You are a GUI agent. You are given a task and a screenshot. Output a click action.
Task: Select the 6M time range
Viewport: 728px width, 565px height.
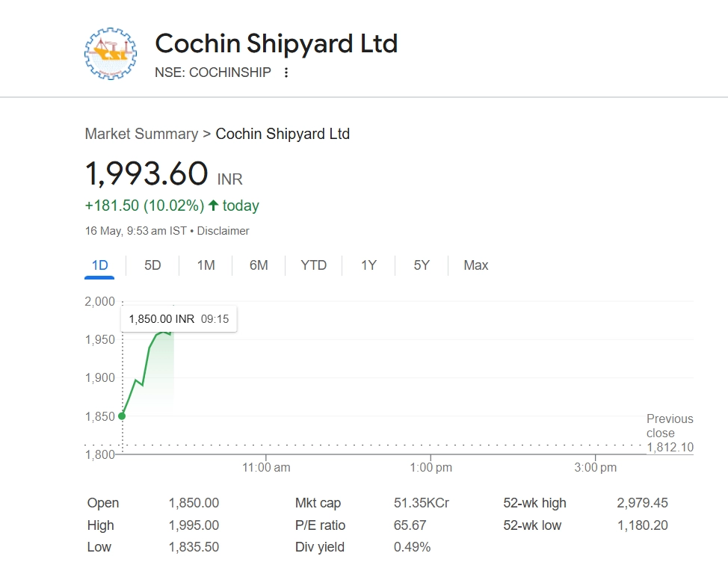click(259, 265)
